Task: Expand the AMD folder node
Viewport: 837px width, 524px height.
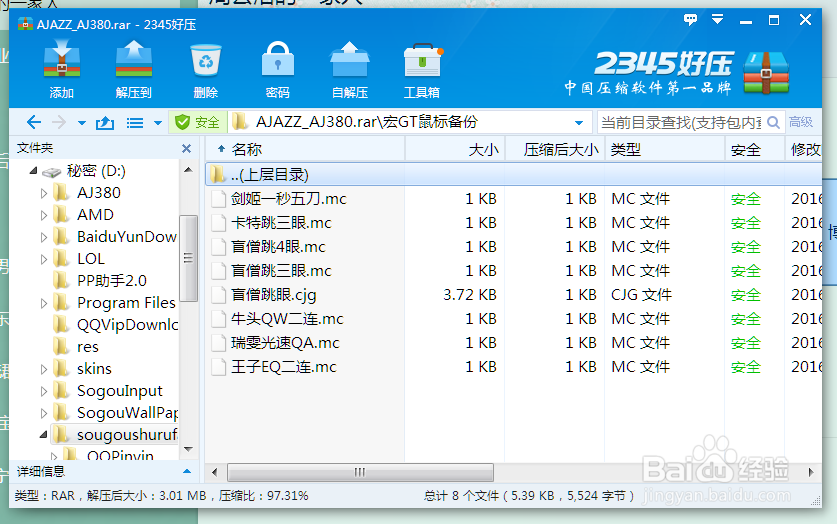Action: point(44,215)
